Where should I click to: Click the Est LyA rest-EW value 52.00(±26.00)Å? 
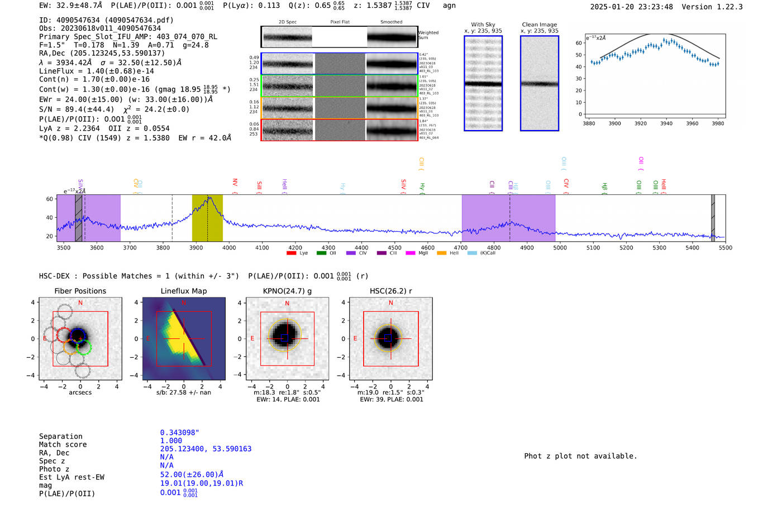(192, 475)
